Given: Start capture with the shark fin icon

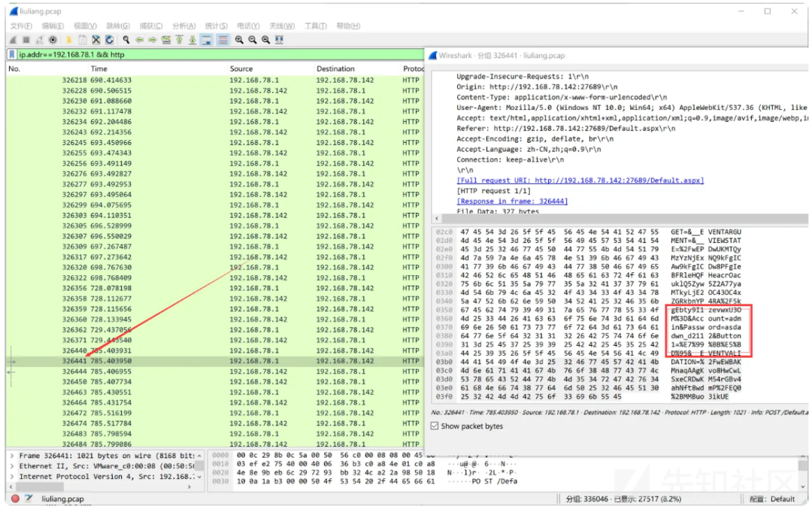Looking at the screenshot, I should click(14, 40).
